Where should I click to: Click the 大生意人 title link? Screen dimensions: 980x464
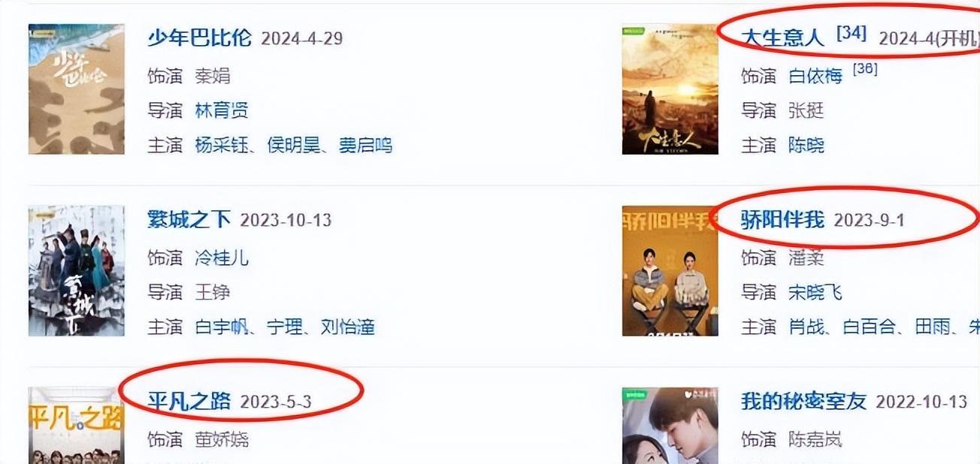coord(782,38)
